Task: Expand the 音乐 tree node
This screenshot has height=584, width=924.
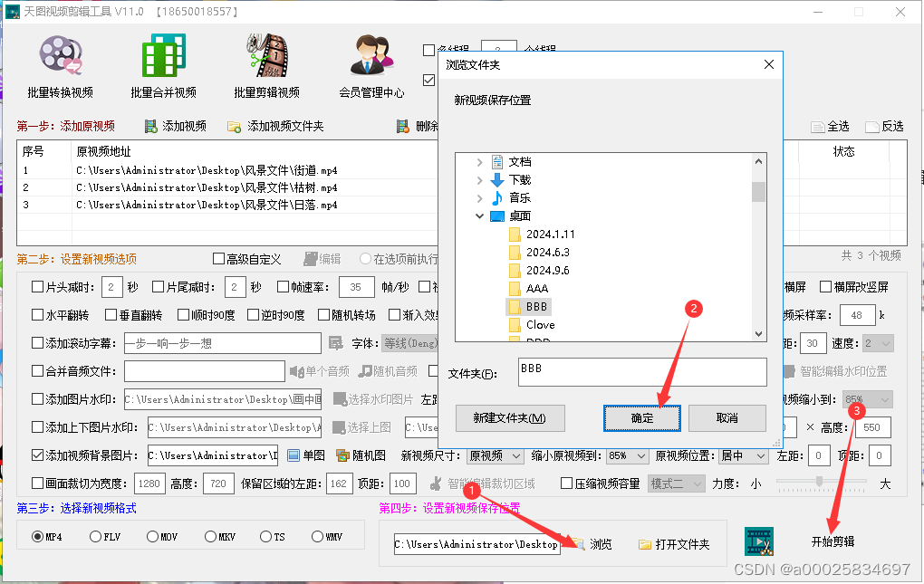Action: [479, 198]
